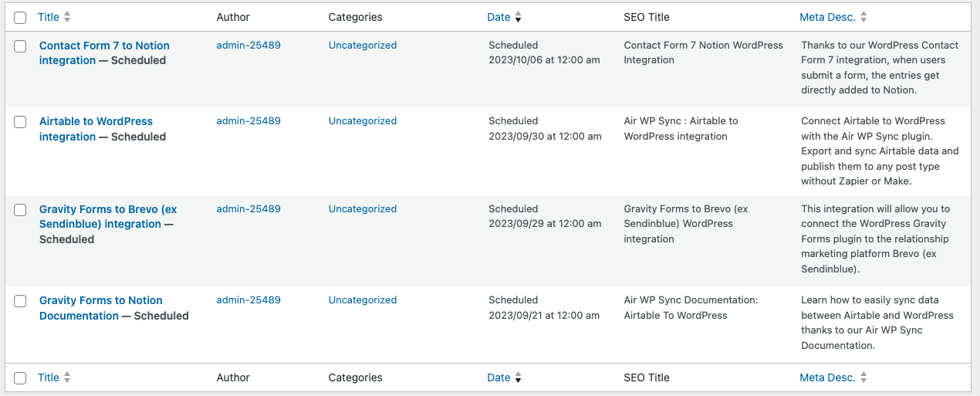Open the Contact Form 7 to Notion integration post
This screenshot has height=396, width=980.
coord(104,52)
